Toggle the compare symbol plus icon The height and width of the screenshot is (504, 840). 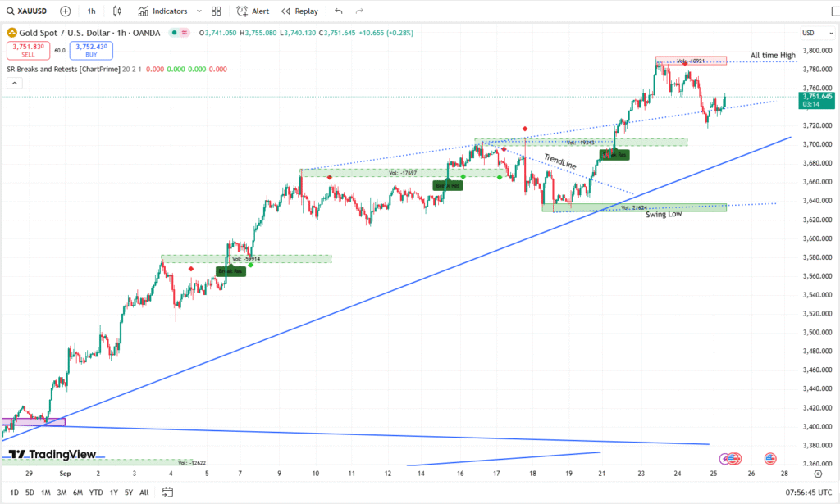(x=65, y=11)
